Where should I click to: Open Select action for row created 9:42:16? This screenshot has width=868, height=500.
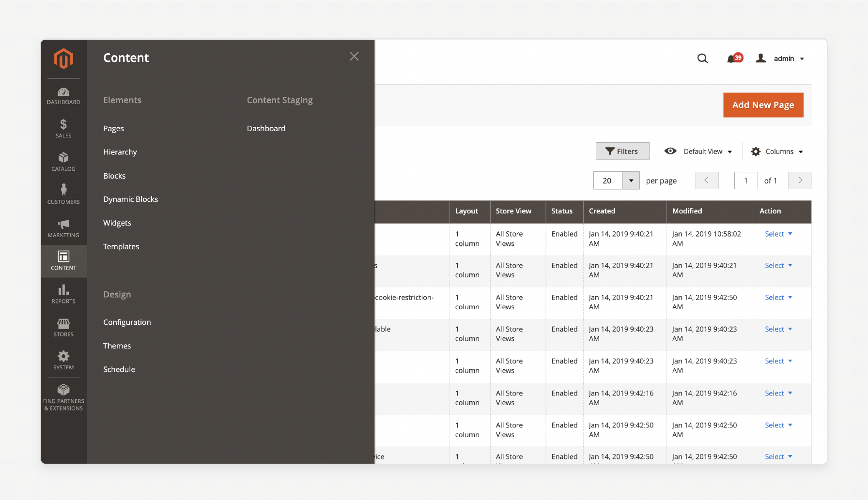tap(778, 393)
